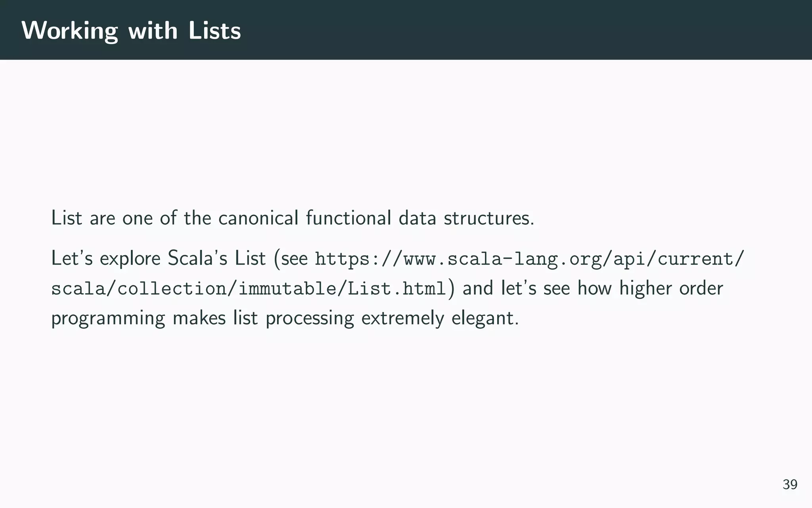
Task: Click the word 'Lists' in the title
Action: click(x=214, y=31)
